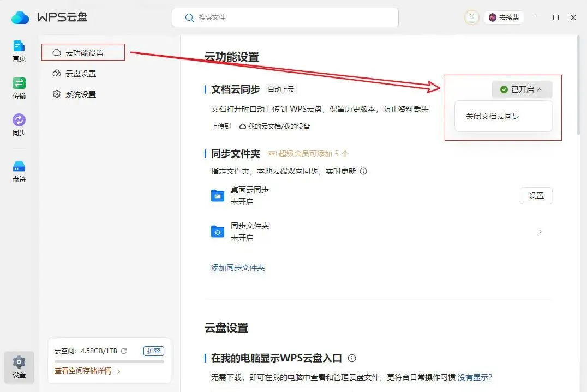
Task: Click the cloud icon before 我的云文档/我的设备
Action: [243, 126]
